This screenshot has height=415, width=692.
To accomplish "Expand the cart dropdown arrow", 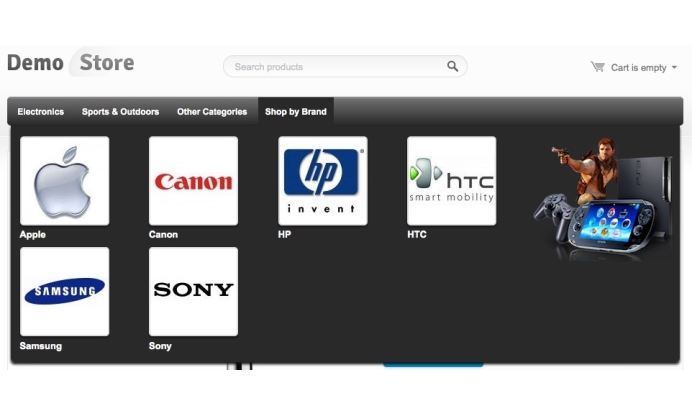I will pos(674,68).
